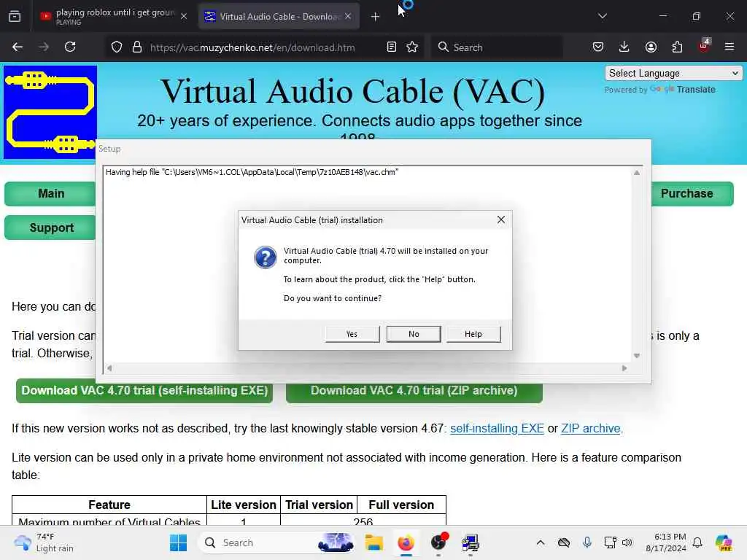Open the OBS Studio taskbar icon
The image size is (747, 560).
[x=438, y=542]
